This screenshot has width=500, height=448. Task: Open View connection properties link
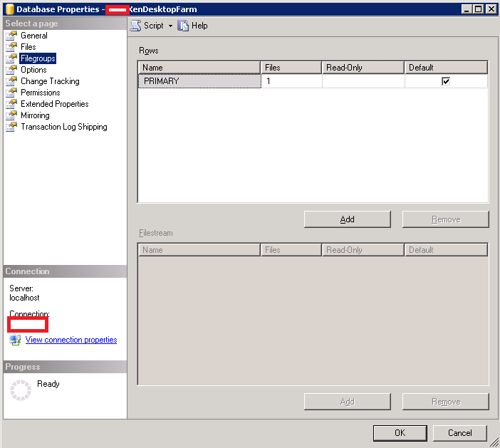[x=71, y=340]
